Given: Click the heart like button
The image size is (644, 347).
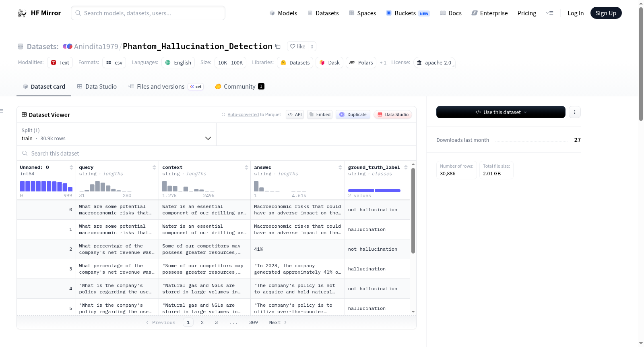Looking at the screenshot, I should coord(297,46).
